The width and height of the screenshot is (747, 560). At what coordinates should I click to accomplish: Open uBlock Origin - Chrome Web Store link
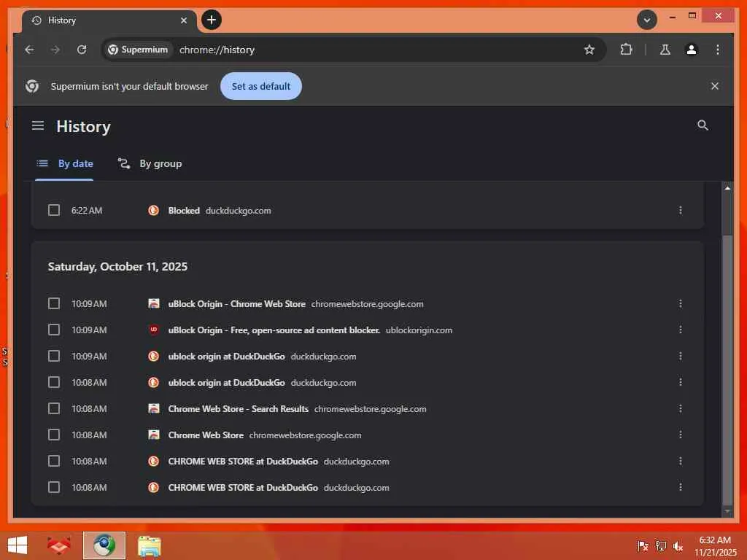237,304
